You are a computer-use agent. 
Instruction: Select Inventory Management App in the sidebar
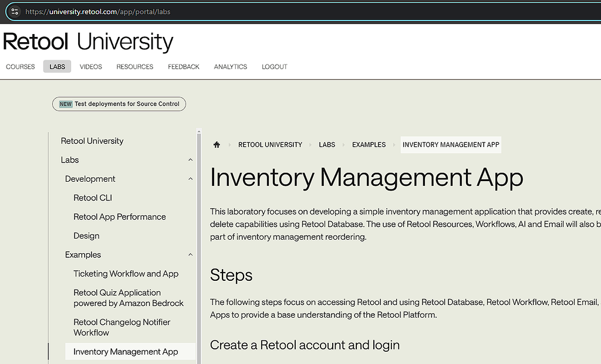130,351
